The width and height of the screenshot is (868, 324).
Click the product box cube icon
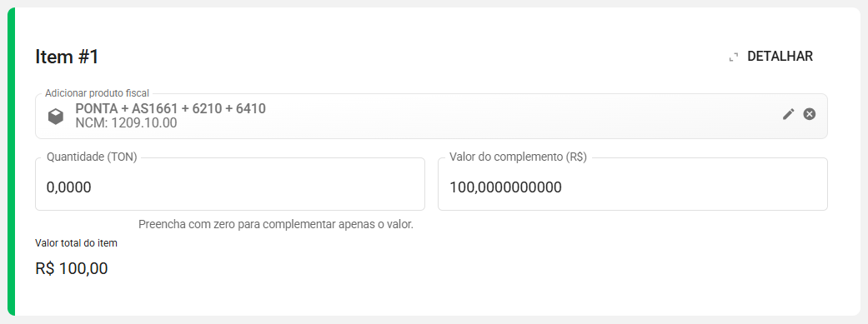55,116
